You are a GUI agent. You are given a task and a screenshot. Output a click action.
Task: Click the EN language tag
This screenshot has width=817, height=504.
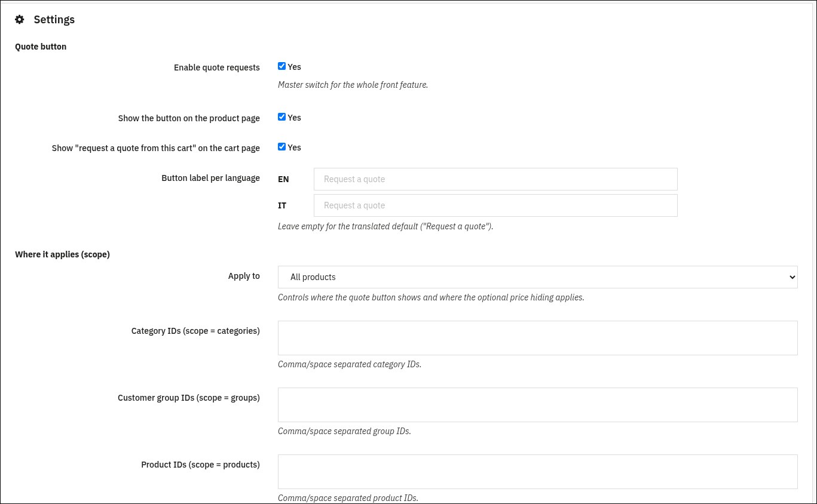pyautogui.click(x=283, y=179)
